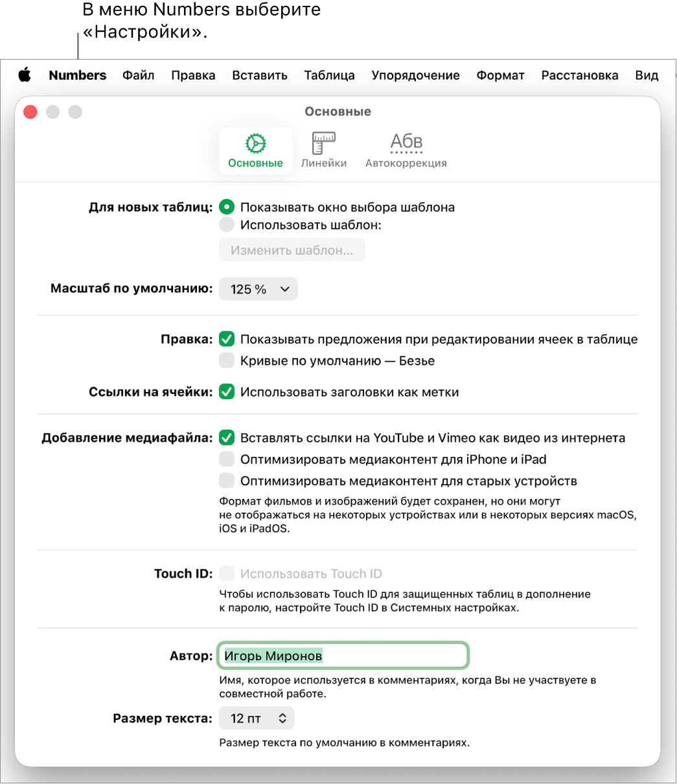
Task: Enable 'Кривые по умолчанию — Безье' checkbox
Action: click(226, 360)
